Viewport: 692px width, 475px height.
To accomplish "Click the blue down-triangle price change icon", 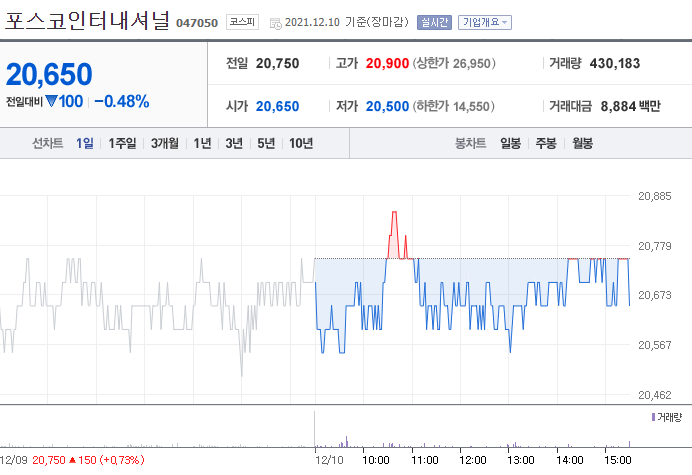I will 52,102.
